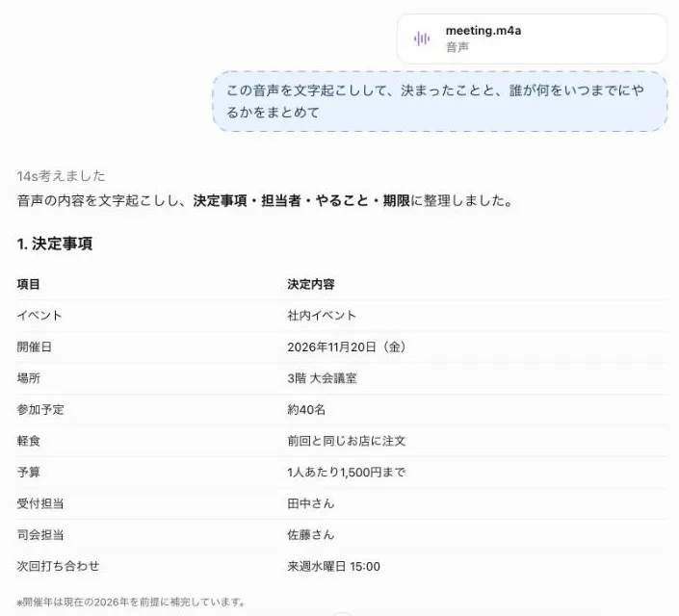Click the '司会担当' row label
Screen dimensions: 679x616
(40, 534)
